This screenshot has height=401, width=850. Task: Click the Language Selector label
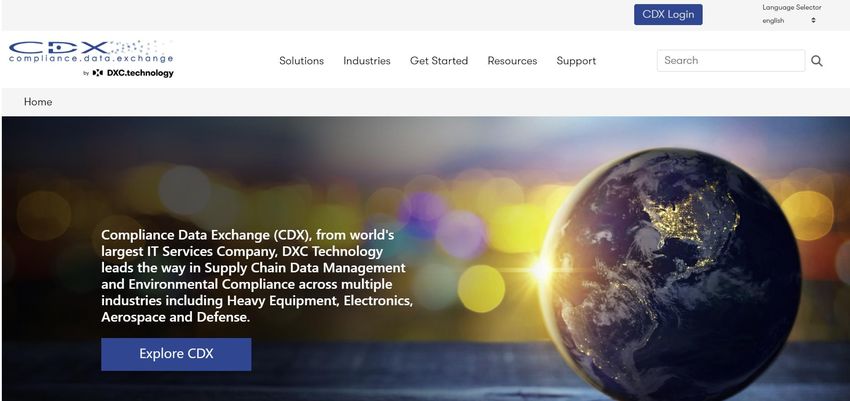point(791,8)
